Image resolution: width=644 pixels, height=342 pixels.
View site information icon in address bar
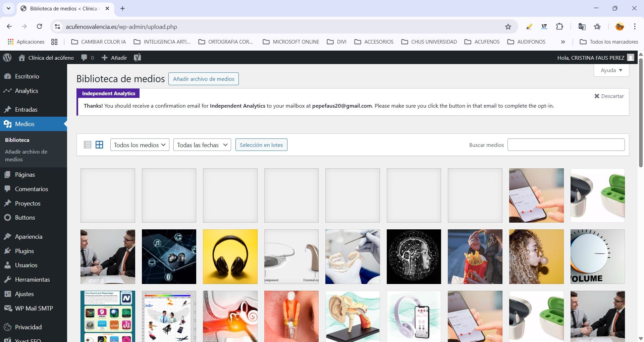(58, 26)
